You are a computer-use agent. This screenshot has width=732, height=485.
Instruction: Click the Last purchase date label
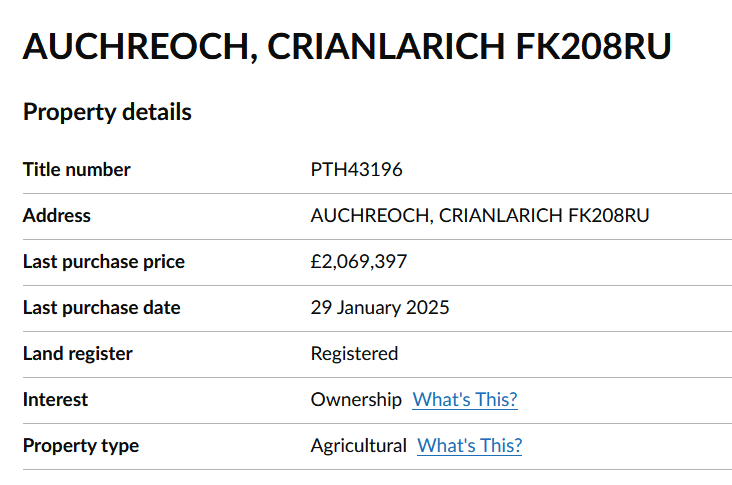(102, 308)
